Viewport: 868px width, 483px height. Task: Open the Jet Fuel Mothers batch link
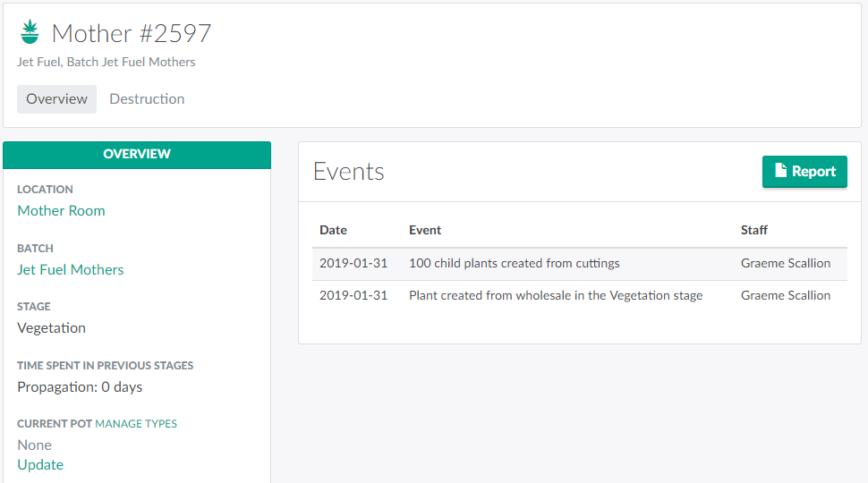[x=71, y=270]
